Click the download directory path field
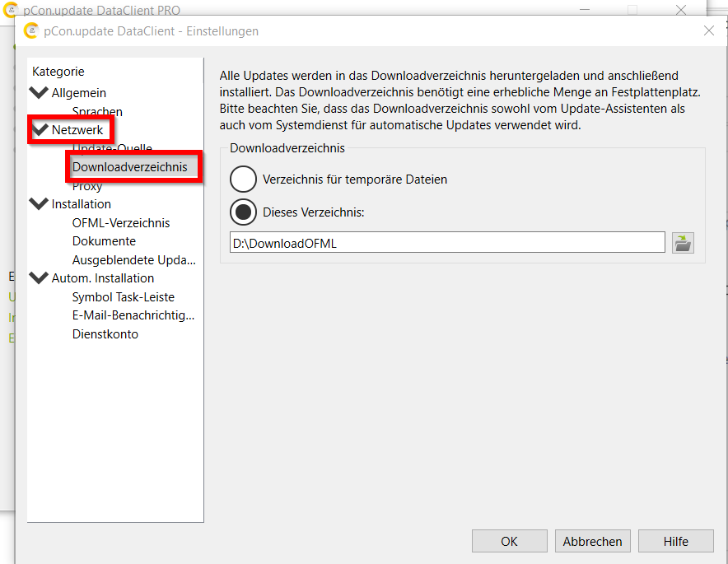Image resolution: width=728 pixels, height=564 pixels. click(x=446, y=243)
